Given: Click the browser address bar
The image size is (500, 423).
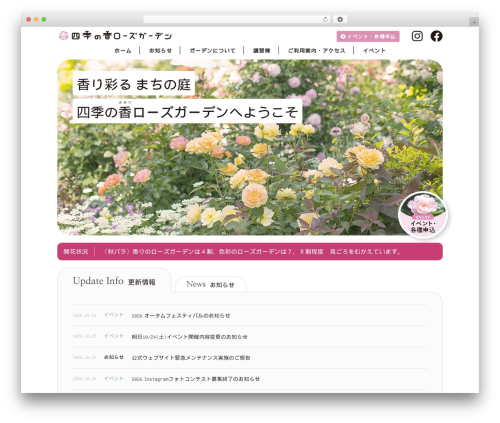Looking at the screenshot, I should click(x=237, y=19).
